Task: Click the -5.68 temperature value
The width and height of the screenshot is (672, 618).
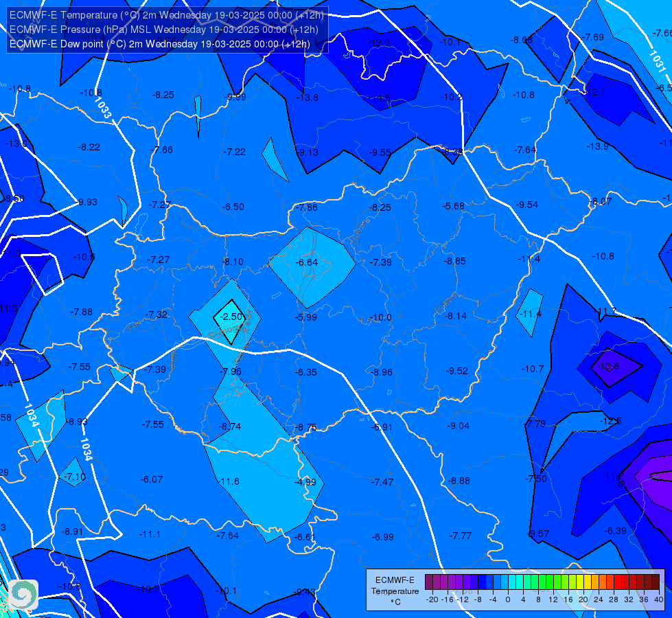Action: coord(454,206)
